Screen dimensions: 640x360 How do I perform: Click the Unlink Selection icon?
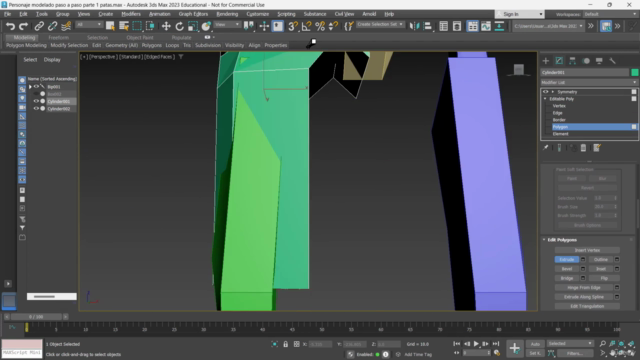coord(52,26)
